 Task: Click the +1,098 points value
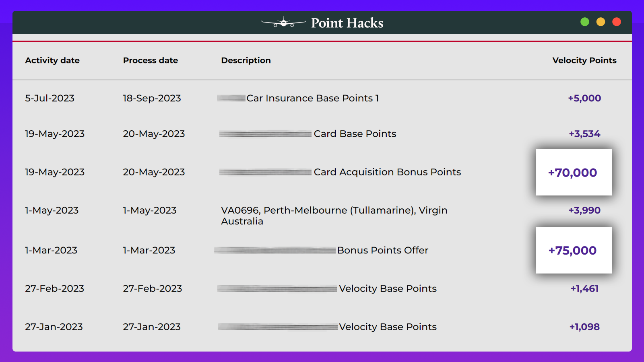pyautogui.click(x=584, y=327)
